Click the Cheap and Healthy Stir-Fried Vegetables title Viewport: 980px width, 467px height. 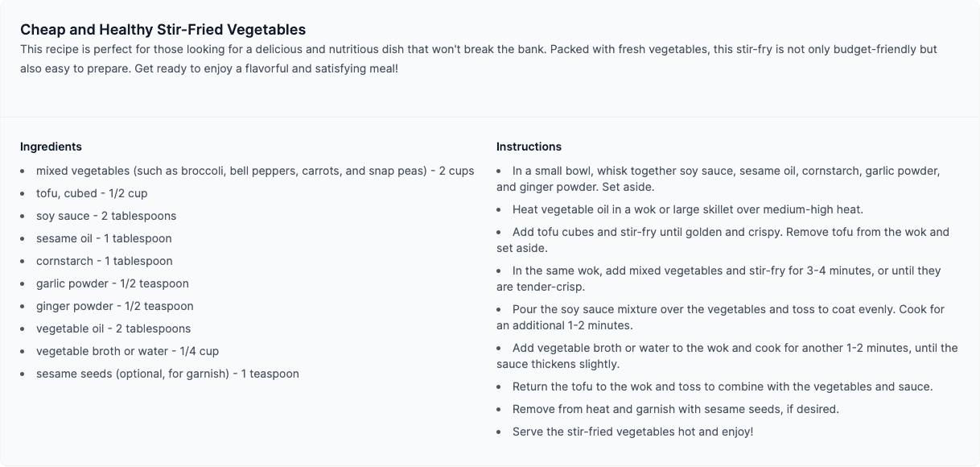tap(163, 30)
